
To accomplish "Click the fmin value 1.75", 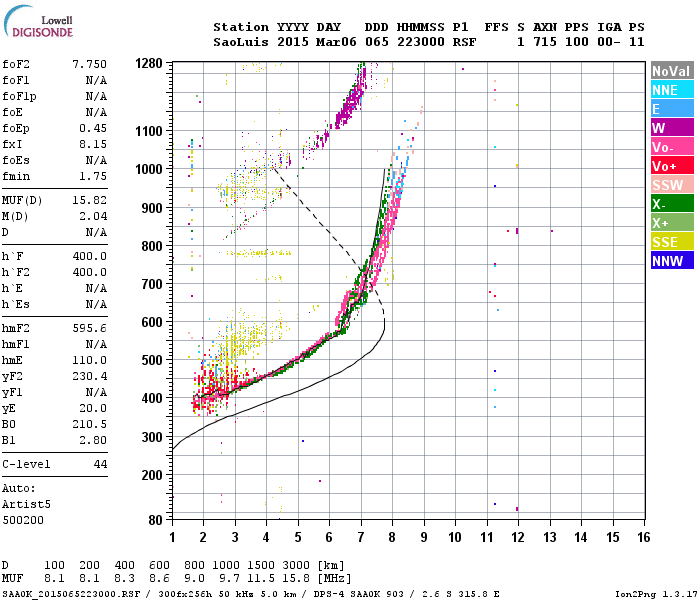I will [x=93, y=176].
